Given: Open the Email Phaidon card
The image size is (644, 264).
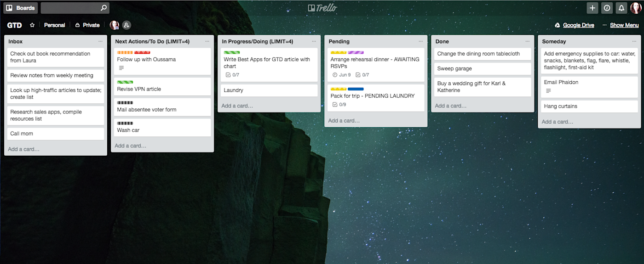Looking at the screenshot, I should pos(589,87).
